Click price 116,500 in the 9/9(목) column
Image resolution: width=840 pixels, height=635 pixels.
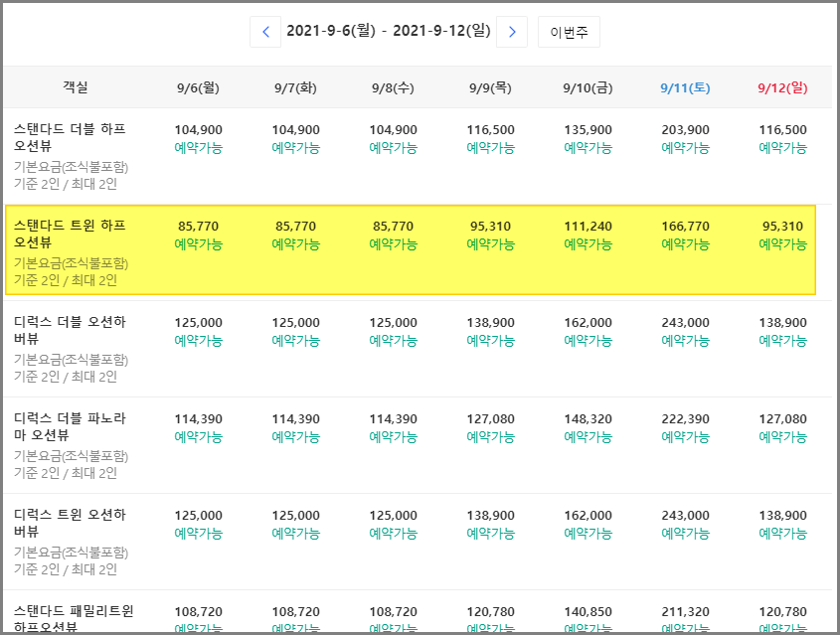[x=491, y=129]
